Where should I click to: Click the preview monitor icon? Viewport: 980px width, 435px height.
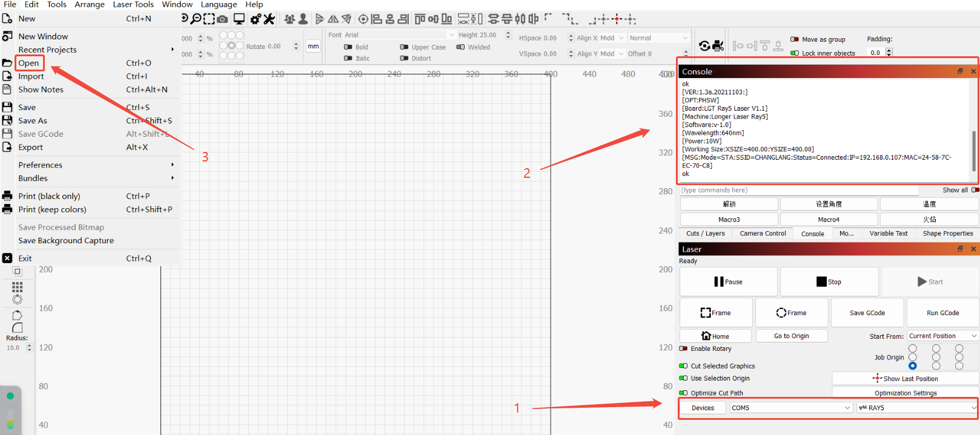tap(239, 19)
